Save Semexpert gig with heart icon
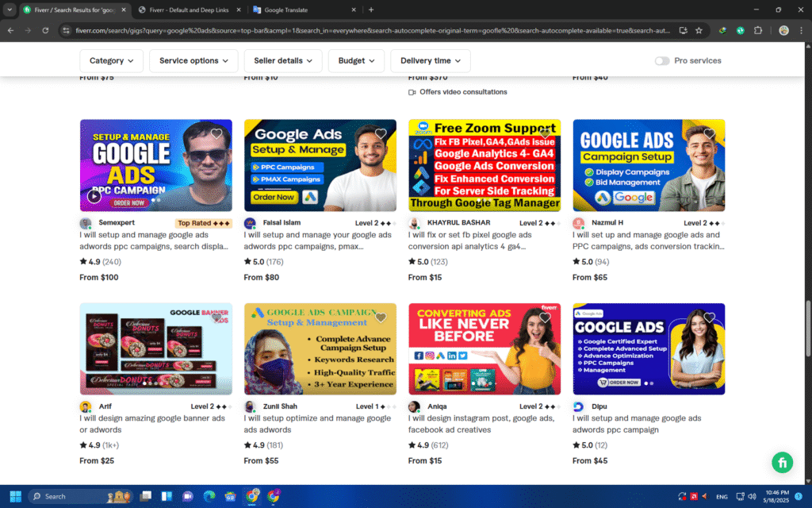The height and width of the screenshot is (508, 812). pos(216,133)
